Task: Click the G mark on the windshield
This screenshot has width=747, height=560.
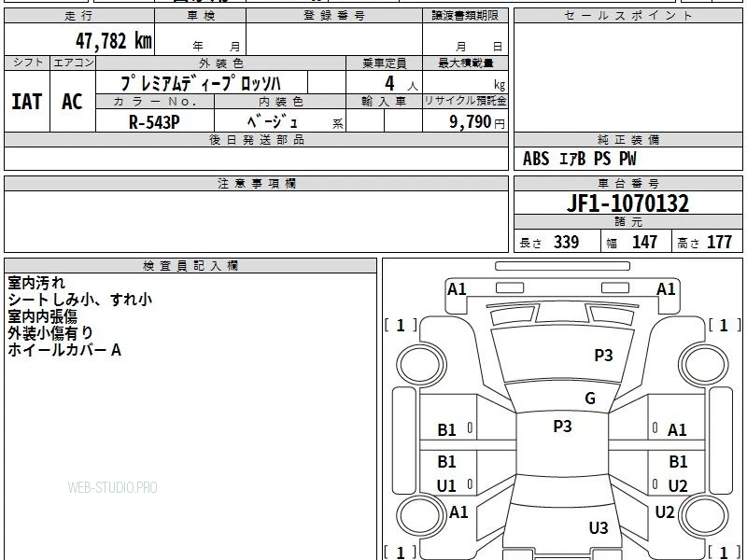Action: 590,399
